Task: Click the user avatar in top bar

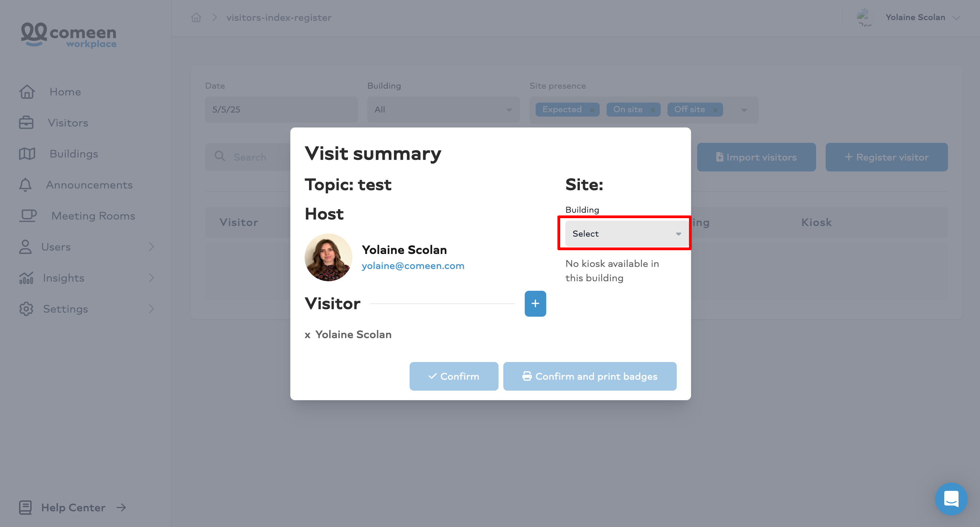Action: pyautogui.click(x=864, y=17)
